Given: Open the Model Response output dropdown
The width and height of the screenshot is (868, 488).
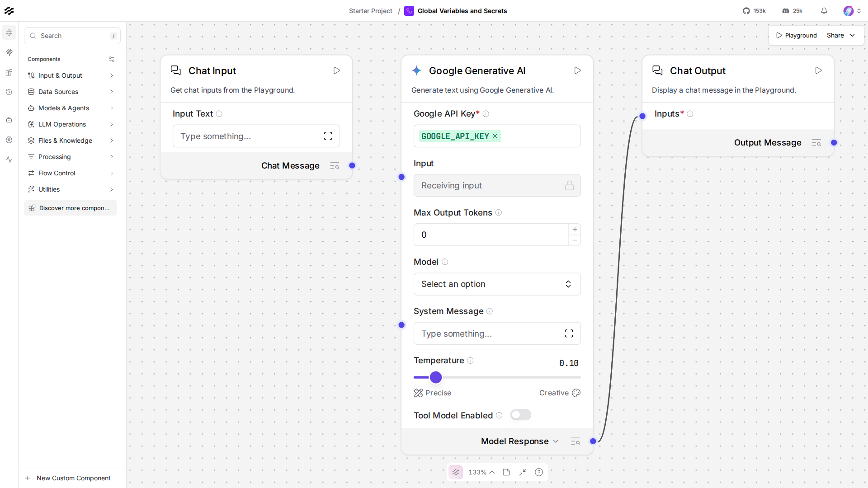Looking at the screenshot, I should pos(556,441).
